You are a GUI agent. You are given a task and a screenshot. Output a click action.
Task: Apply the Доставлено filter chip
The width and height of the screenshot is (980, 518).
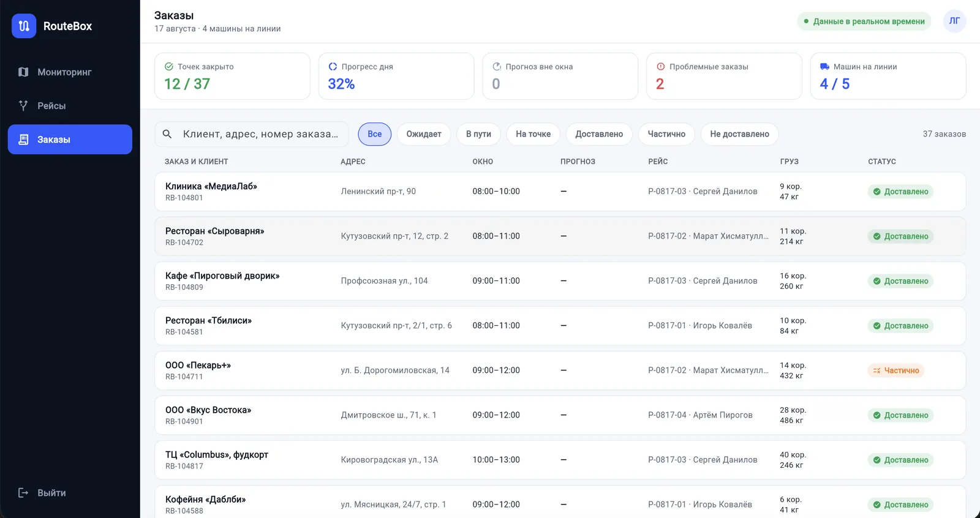tap(599, 134)
